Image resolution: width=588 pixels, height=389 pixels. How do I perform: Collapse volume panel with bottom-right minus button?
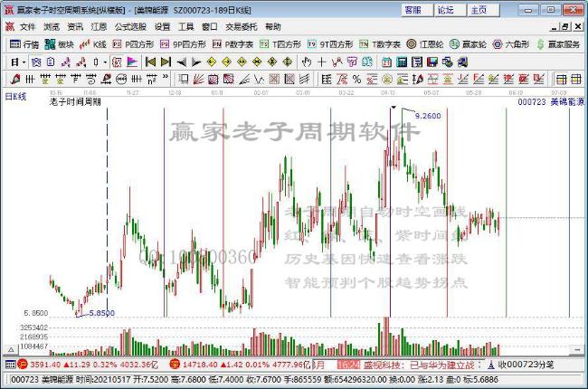(576, 349)
